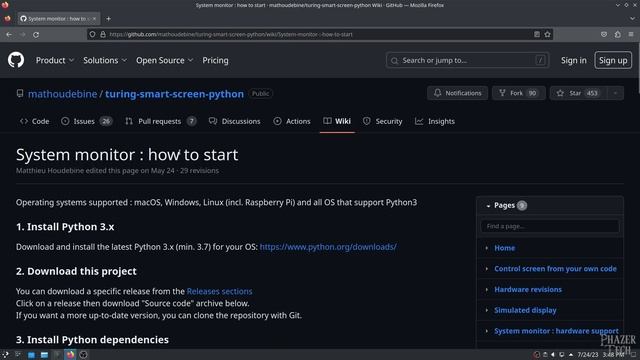640x360 pixels.
Task: Show hidden system tray icons arrow
Action: point(571,355)
